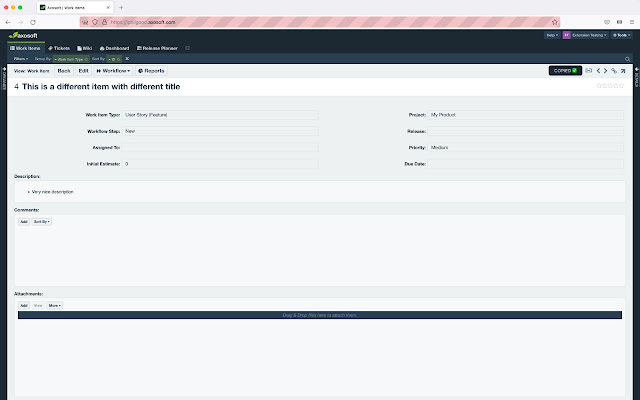The width and height of the screenshot is (640, 400).
Task: Go to previous item with left chevron
Action: tap(598, 71)
